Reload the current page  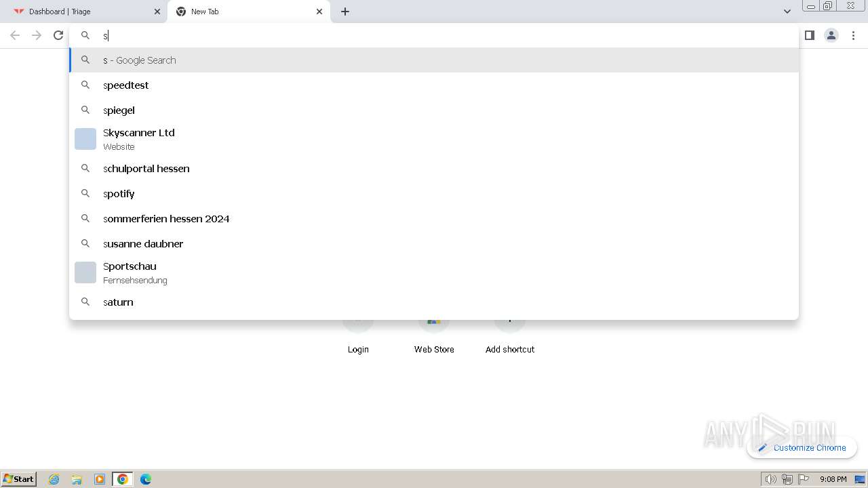pos(58,35)
